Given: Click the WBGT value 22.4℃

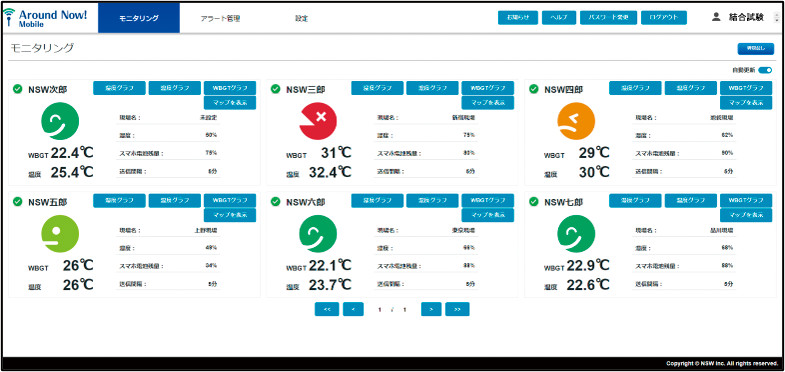Looking at the screenshot, I should 72,152.
